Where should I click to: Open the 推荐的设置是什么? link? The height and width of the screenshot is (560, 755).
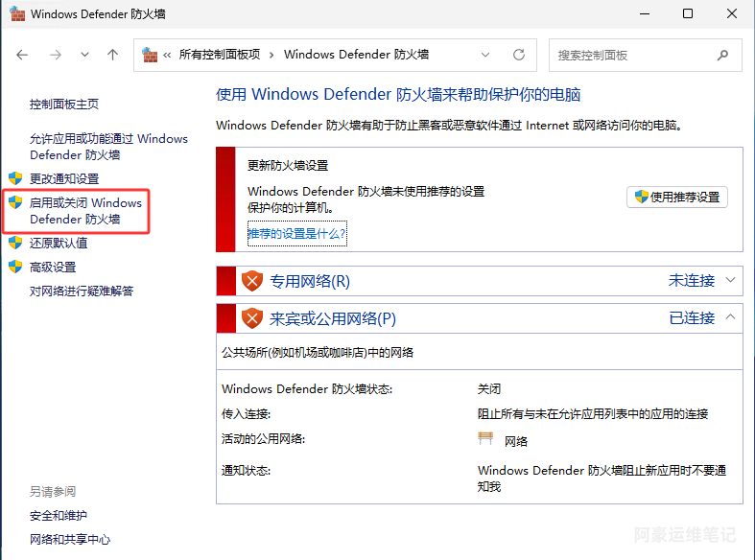click(296, 233)
